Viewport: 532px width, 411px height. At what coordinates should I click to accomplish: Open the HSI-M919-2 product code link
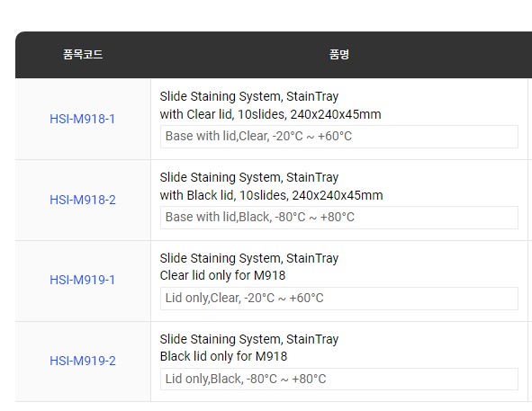click(83, 361)
